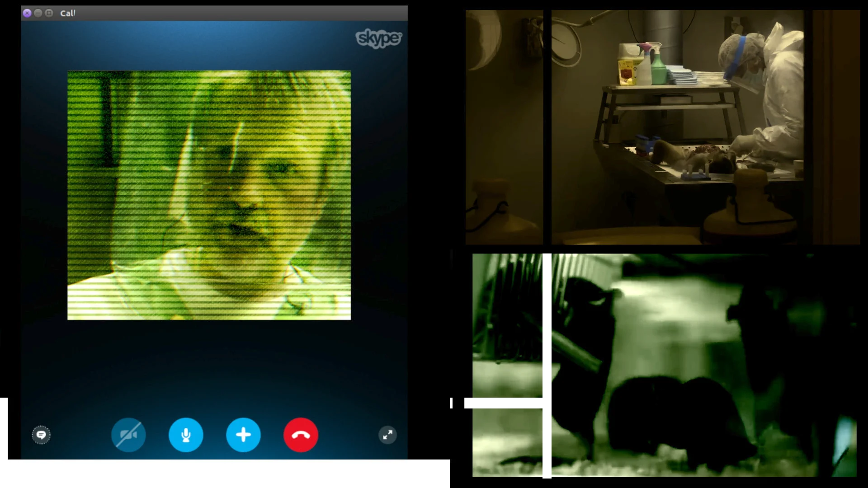The height and width of the screenshot is (488, 868).
Task: Add participants with the plus button
Action: pyautogui.click(x=243, y=435)
